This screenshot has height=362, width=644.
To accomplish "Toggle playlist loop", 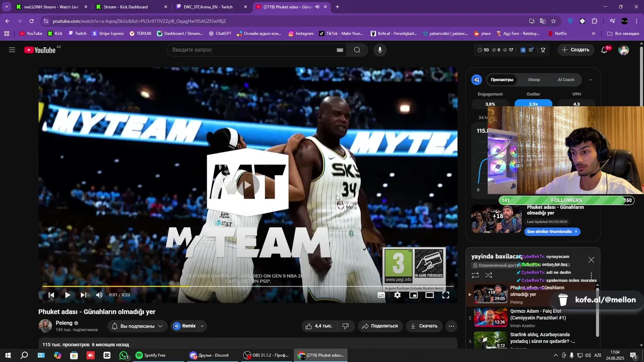I will coord(475,275).
